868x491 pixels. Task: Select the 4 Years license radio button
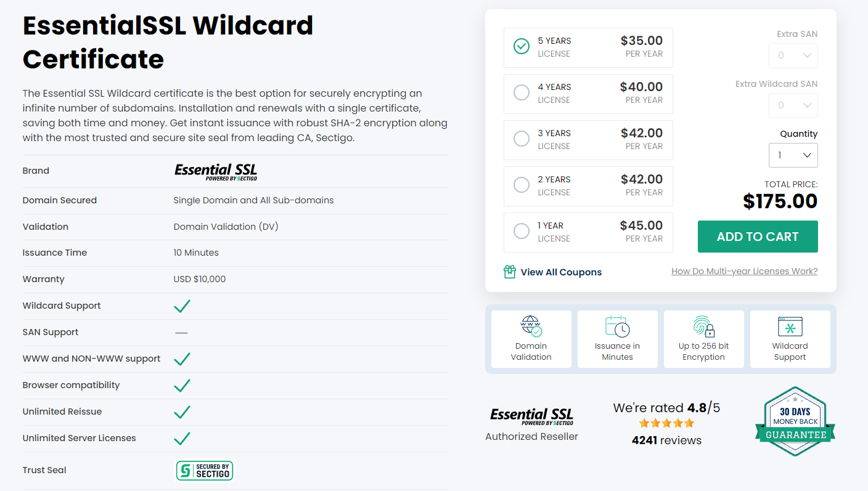(522, 92)
